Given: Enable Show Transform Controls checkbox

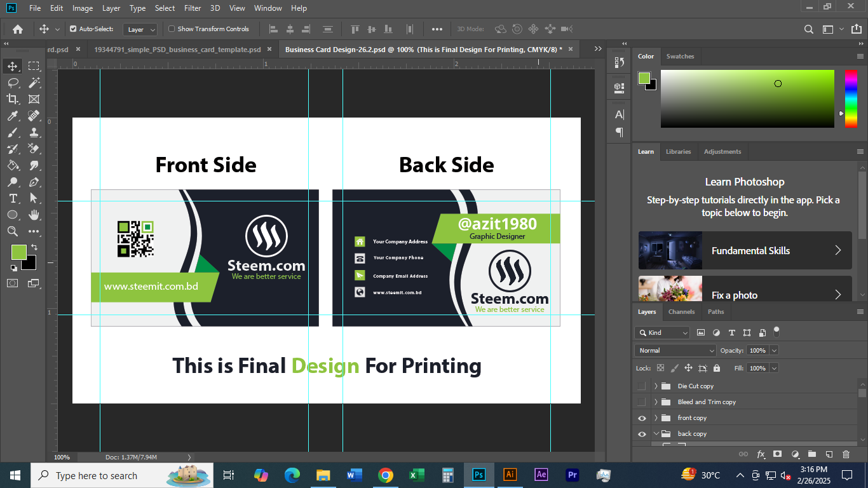Looking at the screenshot, I should 172,29.
